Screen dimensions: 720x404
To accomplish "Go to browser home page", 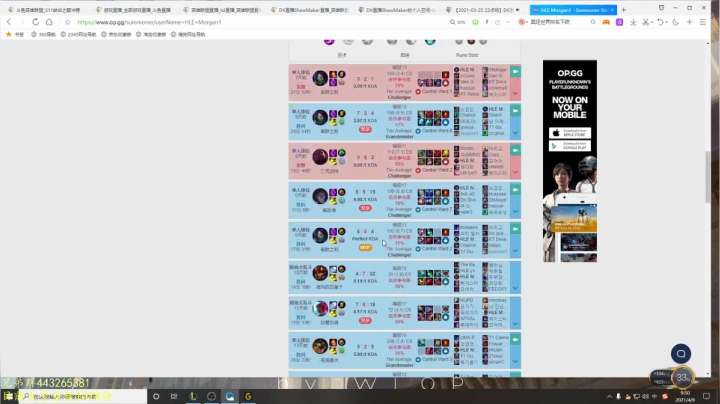I will point(49,22).
